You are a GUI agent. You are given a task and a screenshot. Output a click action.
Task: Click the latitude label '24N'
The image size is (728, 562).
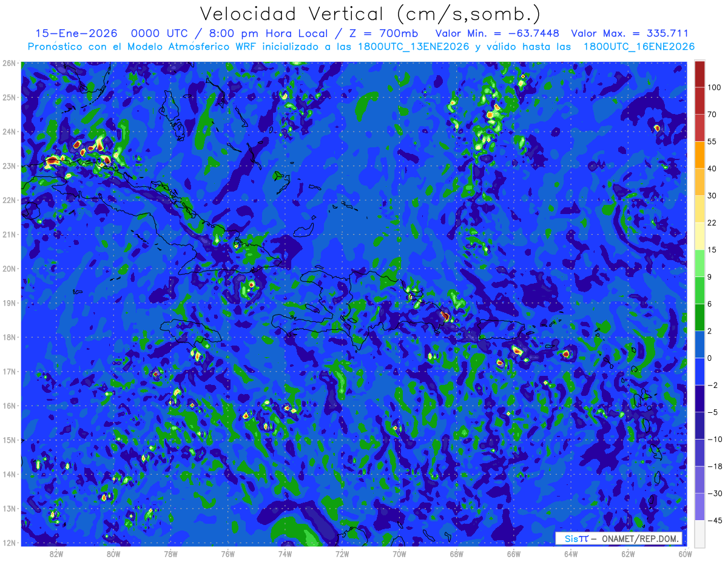[9, 132]
